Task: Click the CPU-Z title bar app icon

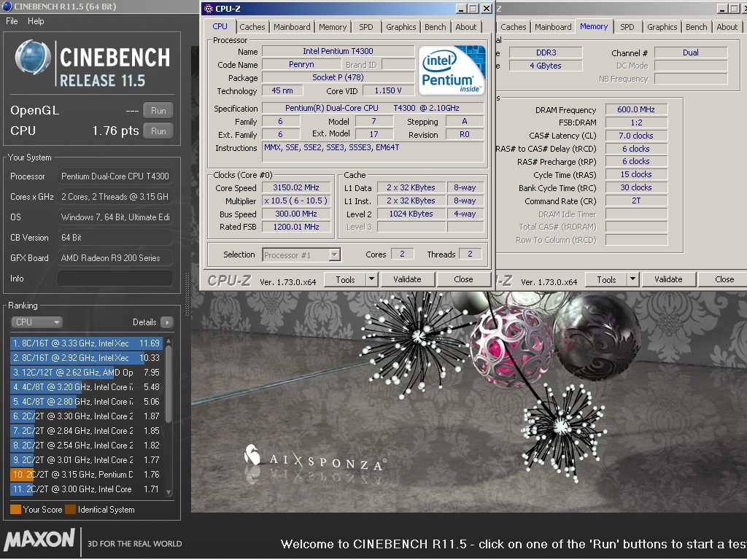Action: pos(208,8)
